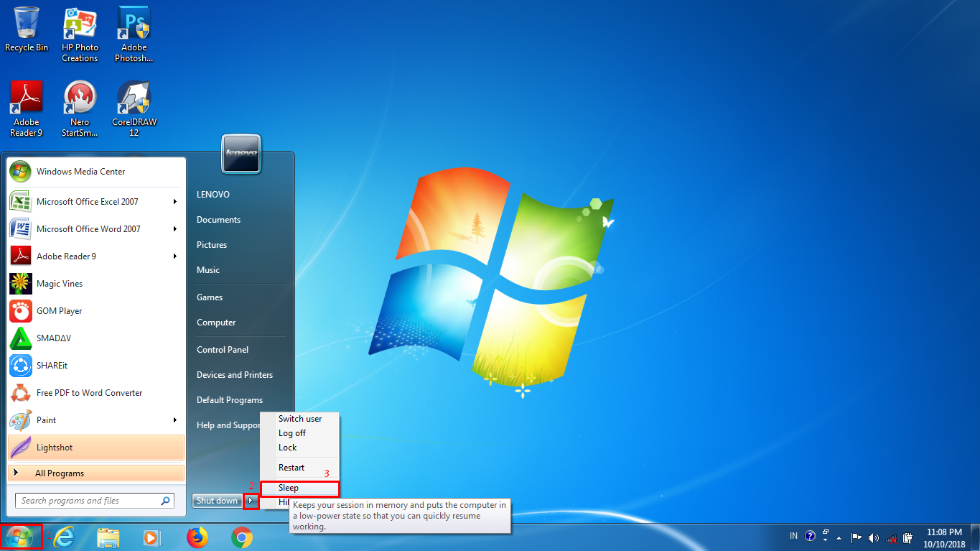Viewport: 980px width, 551px height.
Task: Select the CorelDRAW 12 desktop shortcut
Action: tap(134, 108)
